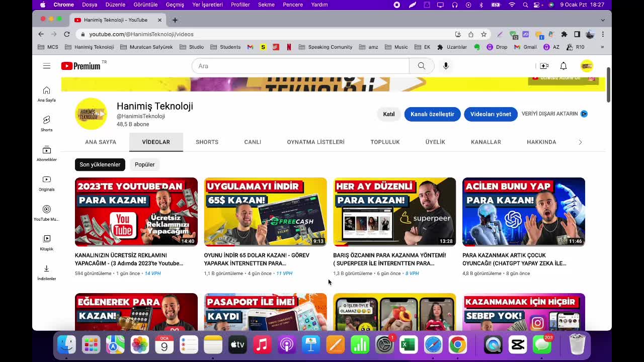The height and width of the screenshot is (362, 644).
Task: Click Videoları yönet button
Action: (491, 114)
